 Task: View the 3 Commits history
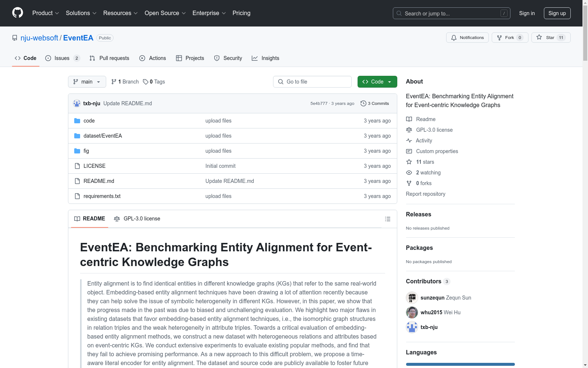point(375,103)
